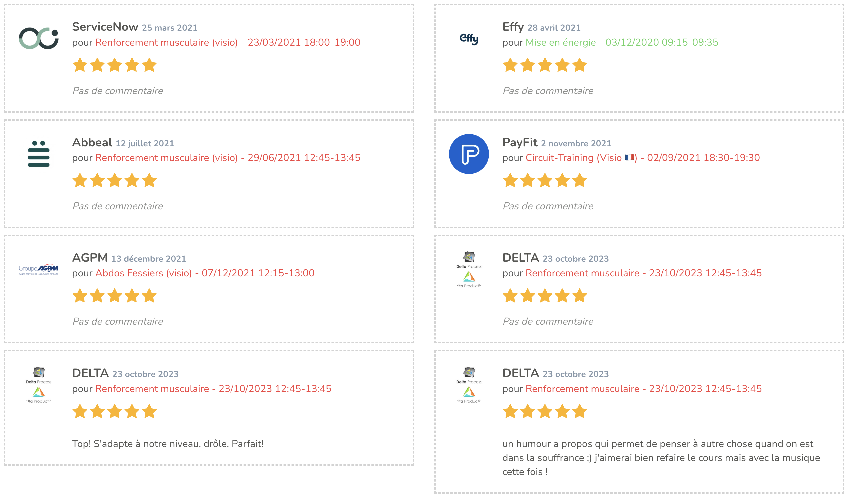Click the fifth star in the ServiceNow rating
Image resolution: width=851 pixels, height=504 pixels.
[149, 65]
